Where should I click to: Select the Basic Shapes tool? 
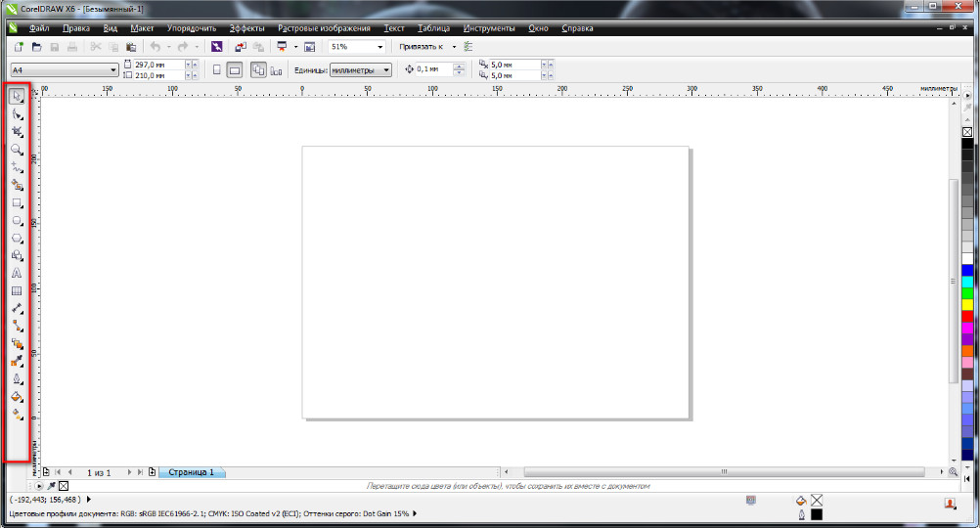17,255
